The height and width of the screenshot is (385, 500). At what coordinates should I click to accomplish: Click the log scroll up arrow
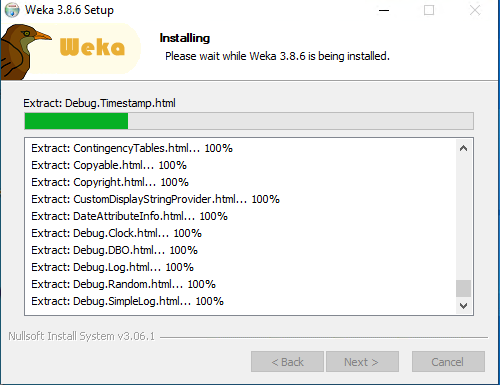pos(463,148)
